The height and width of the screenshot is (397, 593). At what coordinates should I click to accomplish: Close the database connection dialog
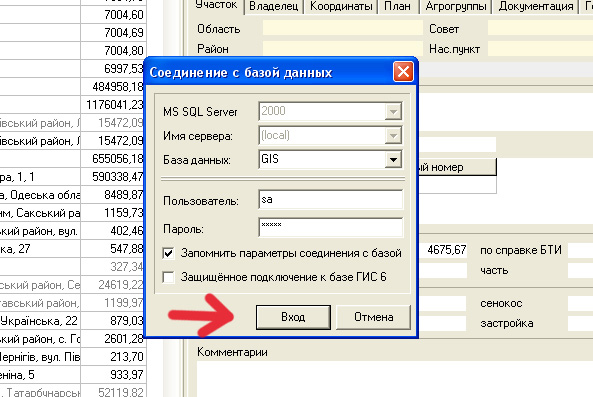[403, 71]
